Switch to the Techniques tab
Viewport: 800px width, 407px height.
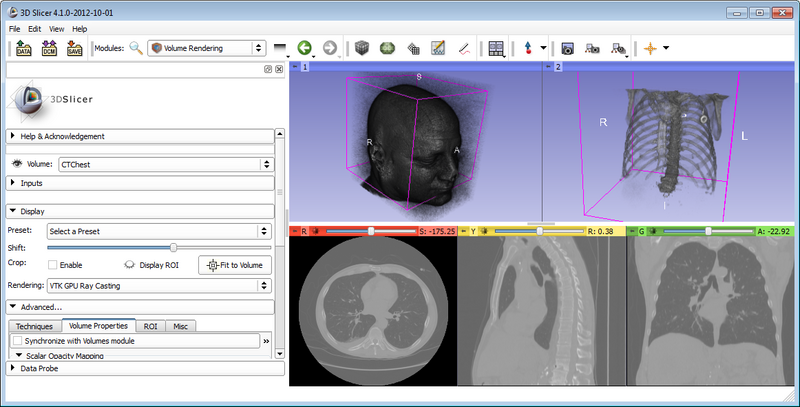point(34,326)
